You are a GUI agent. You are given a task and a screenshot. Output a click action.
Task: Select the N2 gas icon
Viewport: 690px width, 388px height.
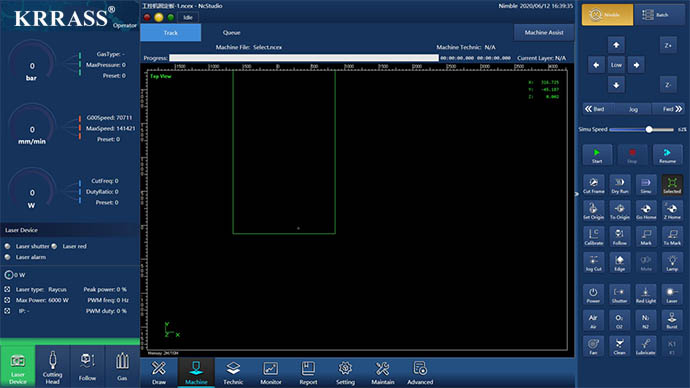point(646,321)
